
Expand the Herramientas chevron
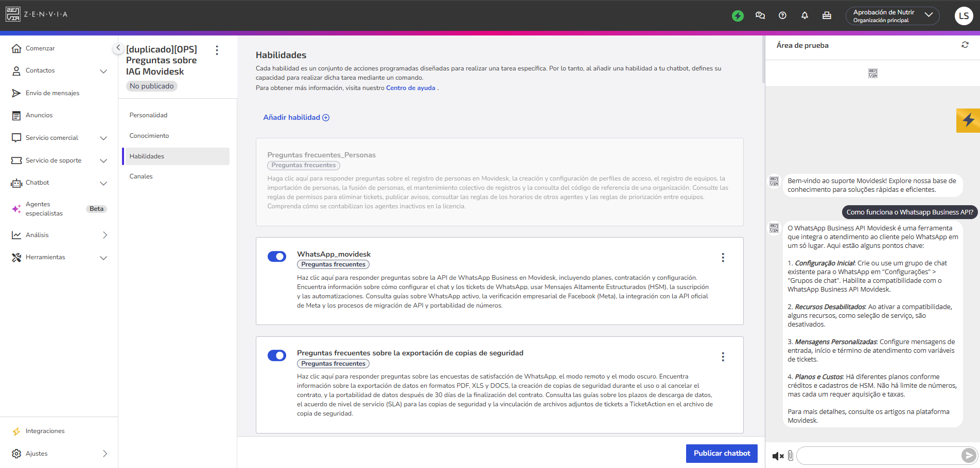(x=103, y=258)
